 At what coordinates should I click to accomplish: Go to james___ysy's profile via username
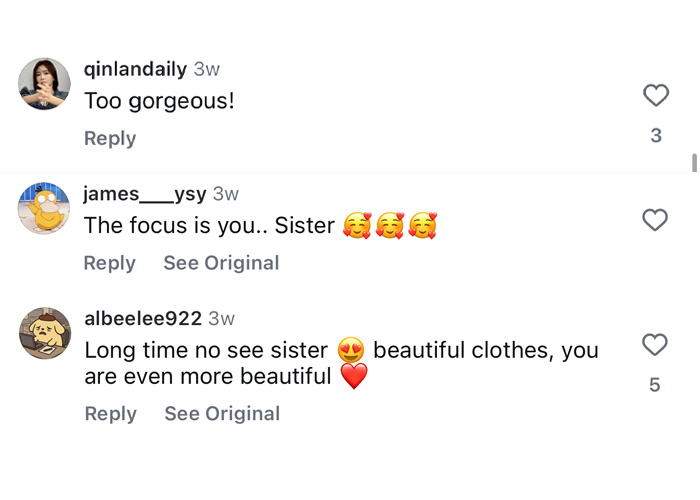145,194
